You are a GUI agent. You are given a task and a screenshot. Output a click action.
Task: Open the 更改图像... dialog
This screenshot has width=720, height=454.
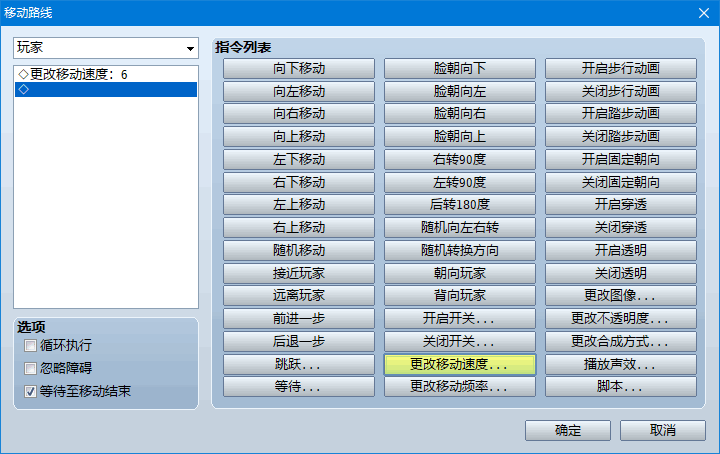(621, 296)
